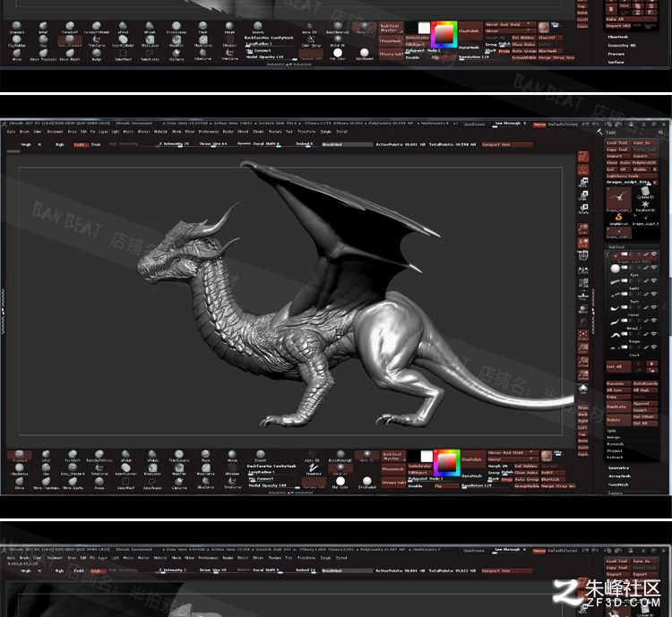The height and width of the screenshot is (617, 672).
Task: Expand the ArrayMesh section in the Tool panel
Action: [x=618, y=476]
